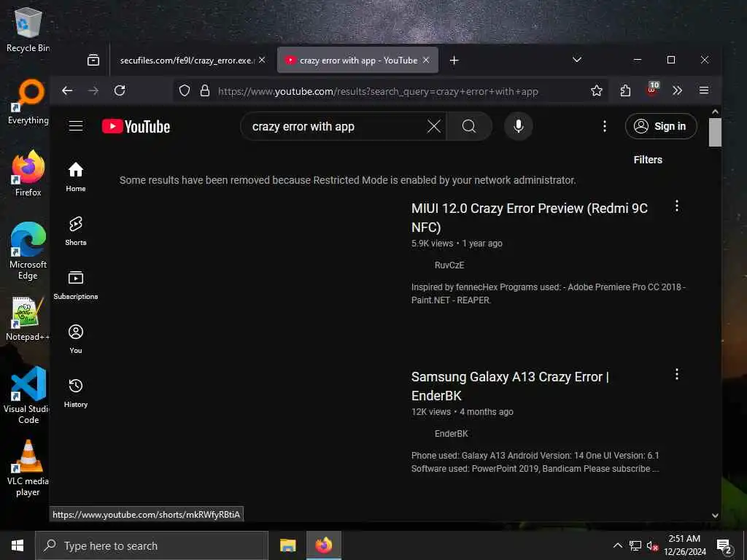
Task: Go back with Firefox back arrow
Action: click(67, 90)
